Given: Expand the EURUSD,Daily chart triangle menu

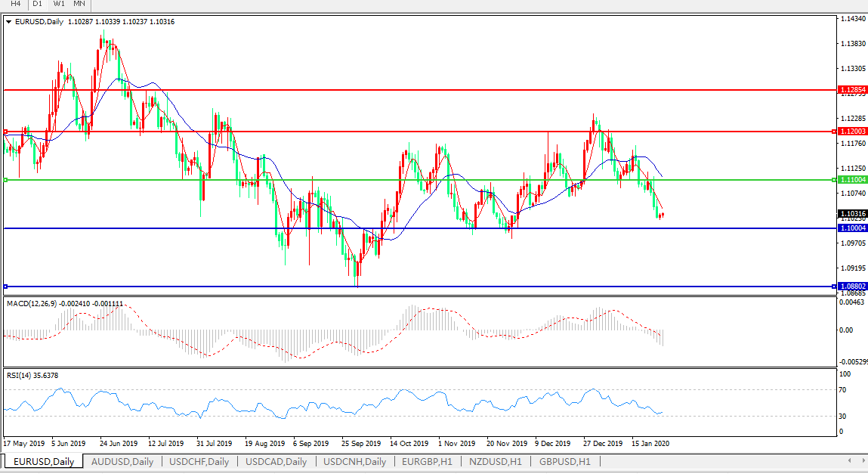Looking at the screenshot, I should tap(8, 22).
